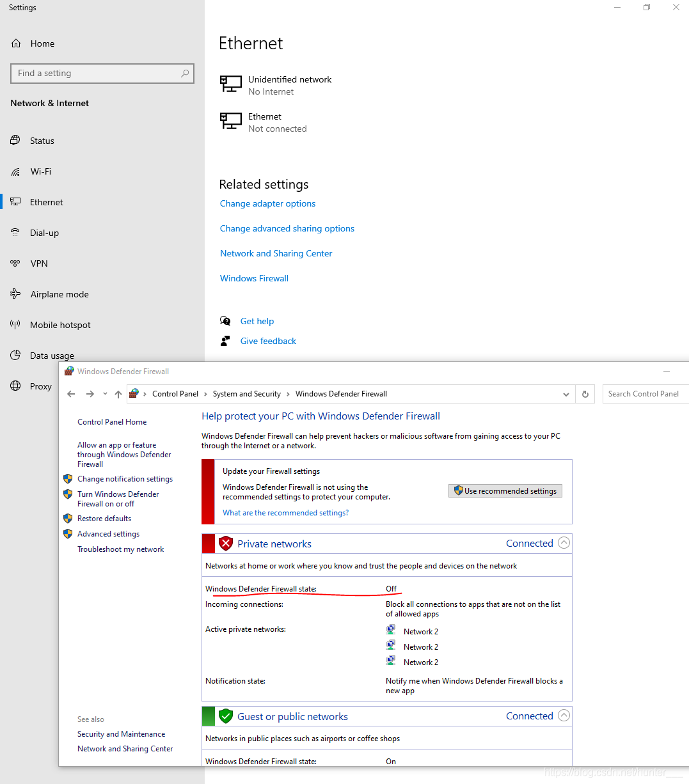The height and width of the screenshot is (784, 689).
Task: Go forward in Firewall window
Action: click(x=90, y=394)
